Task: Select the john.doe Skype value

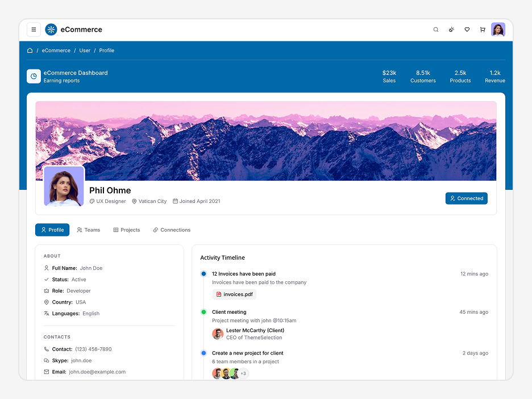Action: pos(81,360)
